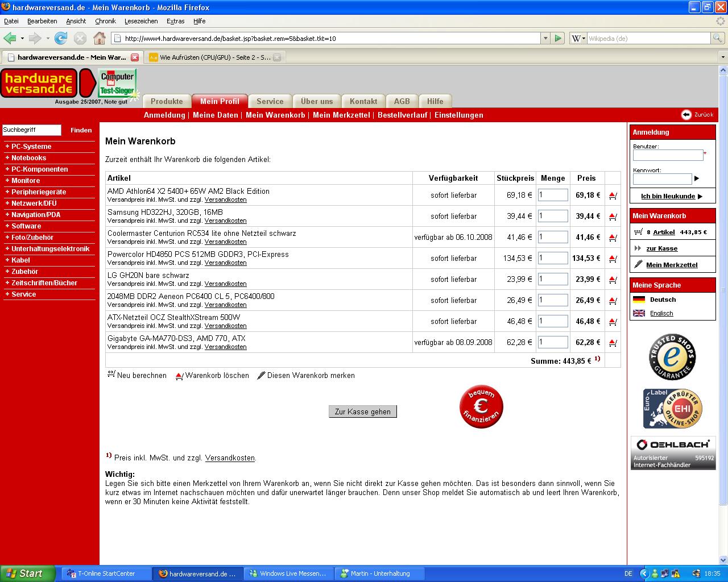Click search magnifier in Wikipedia box
Viewport: 728px width, 582px height.
718,38
